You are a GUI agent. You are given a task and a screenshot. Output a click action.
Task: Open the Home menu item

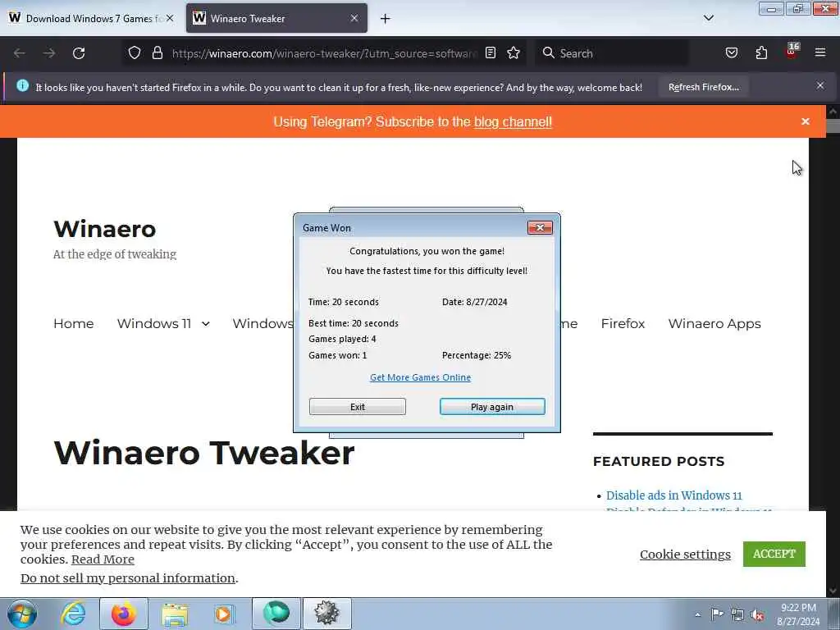(x=73, y=323)
